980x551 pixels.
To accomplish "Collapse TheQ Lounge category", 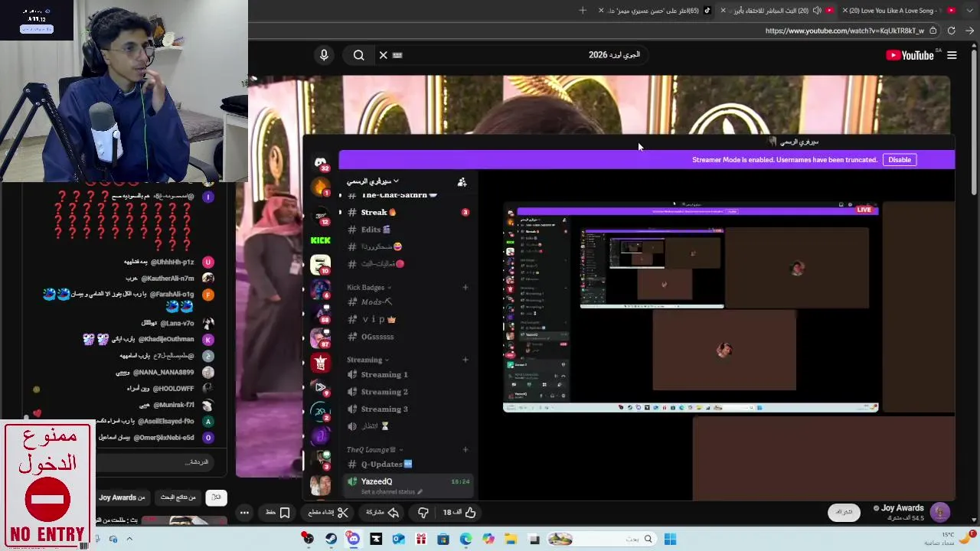I will click(x=374, y=450).
